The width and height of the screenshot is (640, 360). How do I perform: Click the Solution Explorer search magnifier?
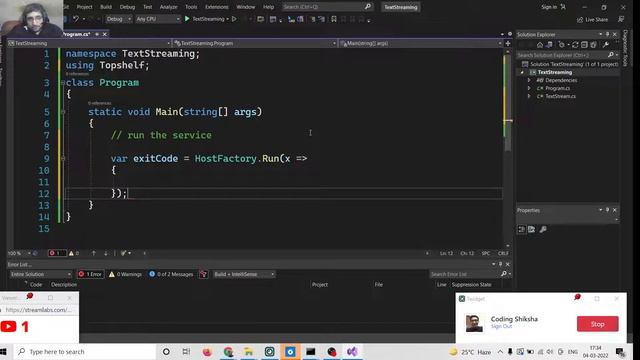611,55
